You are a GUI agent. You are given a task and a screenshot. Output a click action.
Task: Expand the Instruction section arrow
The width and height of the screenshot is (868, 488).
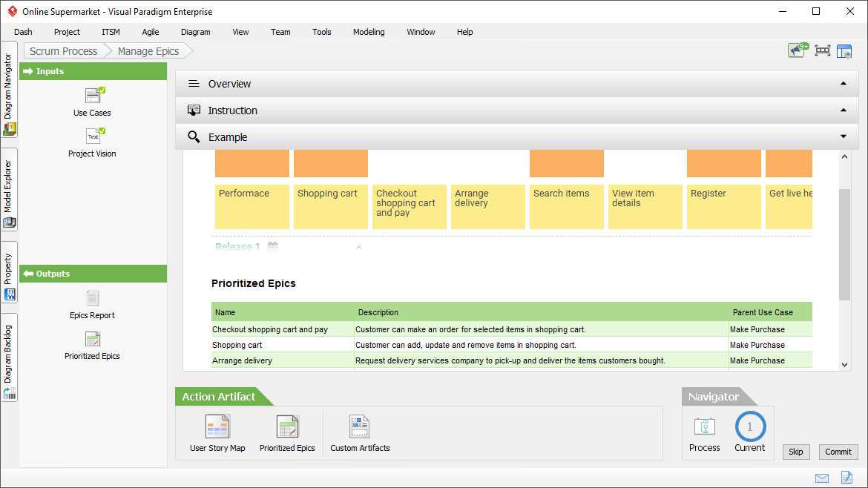[x=844, y=110]
